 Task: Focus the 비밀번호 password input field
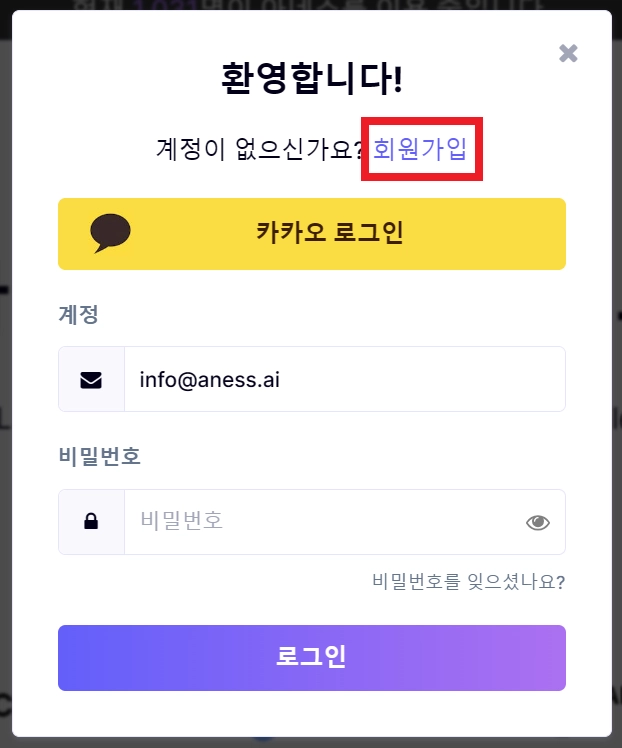[320, 521]
